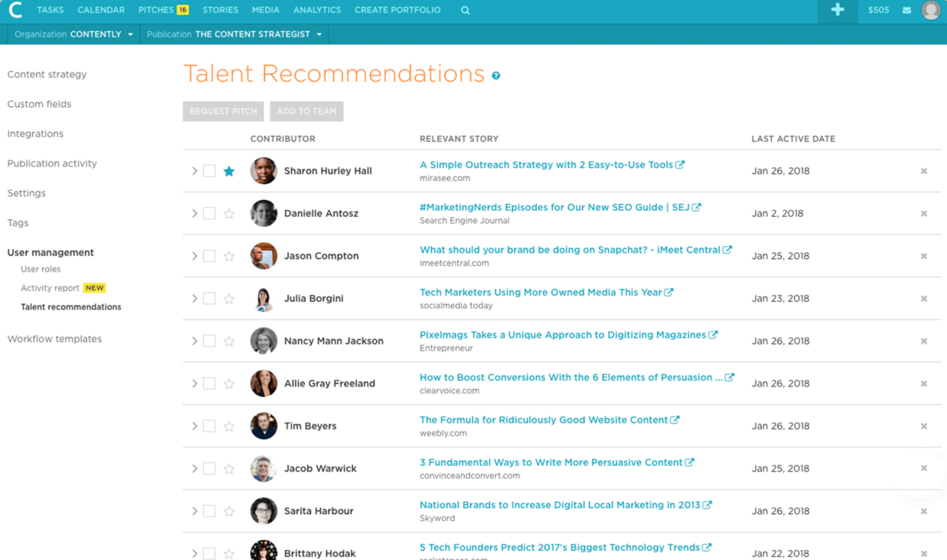
Task: Dismiss Jason Compton's recommendation with the X
Action: click(924, 256)
